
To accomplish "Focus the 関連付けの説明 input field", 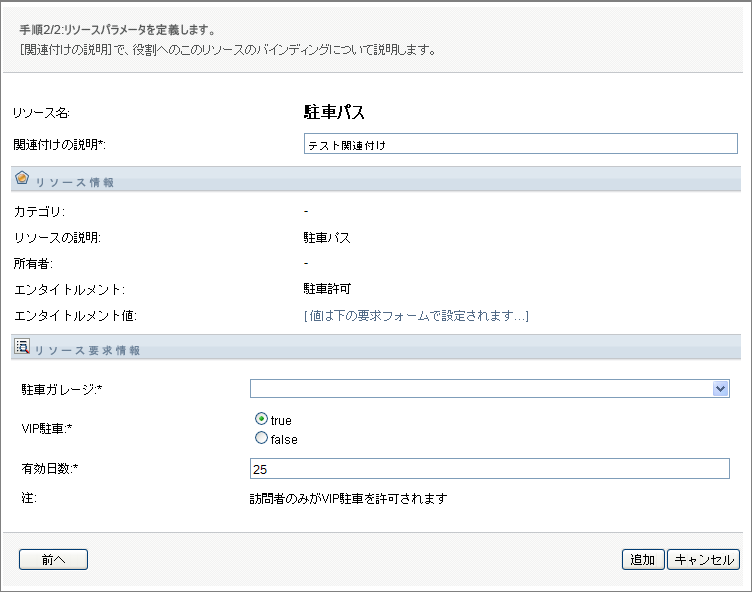I will (x=520, y=144).
